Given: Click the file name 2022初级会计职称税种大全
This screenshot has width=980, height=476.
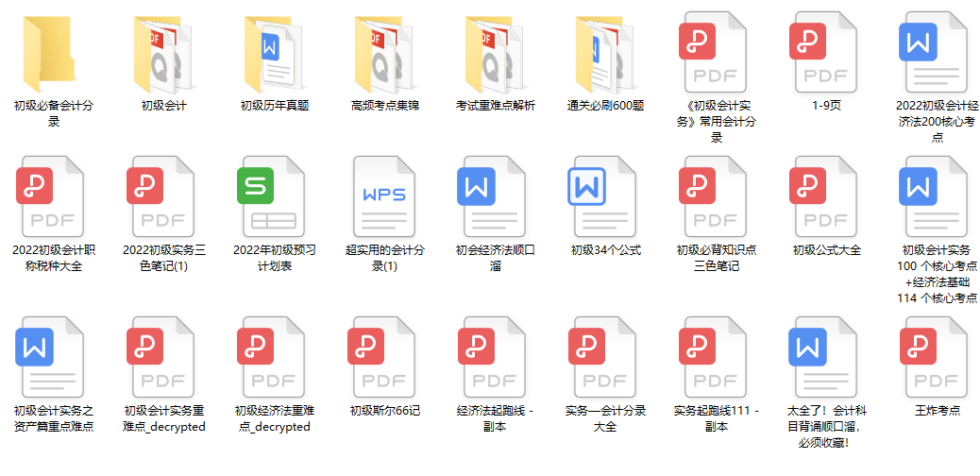Looking at the screenshot, I should (x=54, y=259).
